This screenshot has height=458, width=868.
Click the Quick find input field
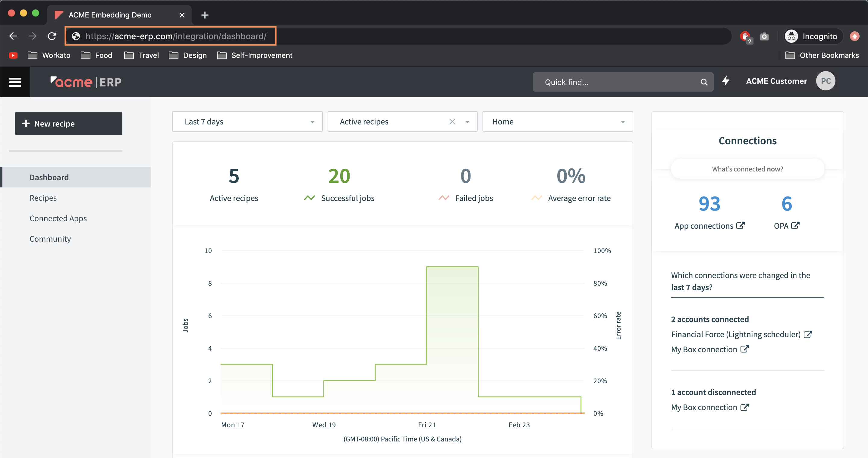606,82
